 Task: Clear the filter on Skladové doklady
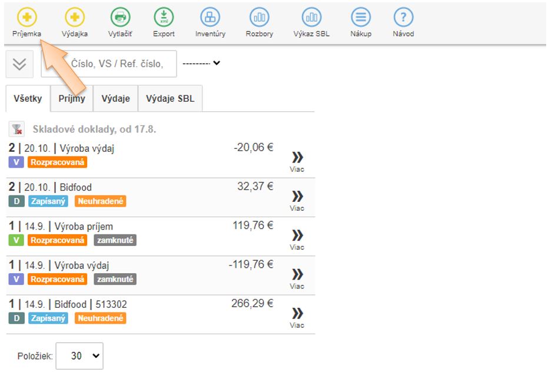click(x=16, y=129)
